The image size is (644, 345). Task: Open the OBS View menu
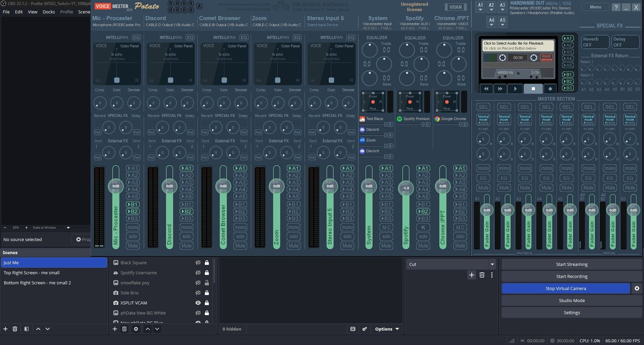pos(33,12)
